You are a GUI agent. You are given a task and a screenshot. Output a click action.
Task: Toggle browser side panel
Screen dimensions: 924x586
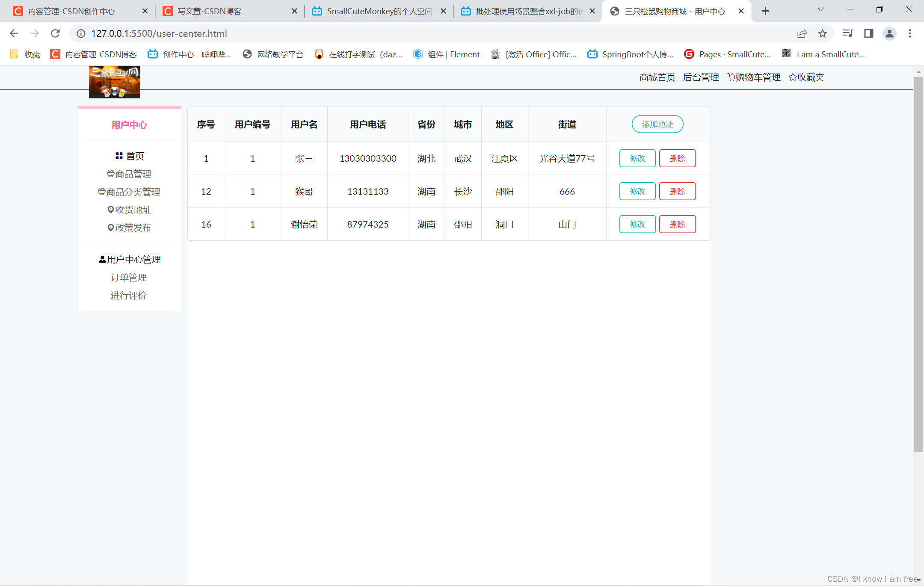(x=868, y=33)
